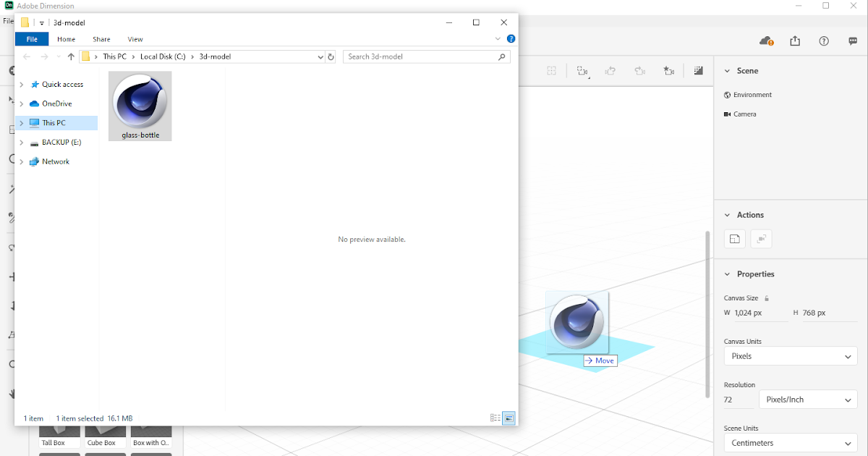Click the Explorer Forward arrow
The width and height of the screenshot is (868, 456).
(x=44, y=56)
